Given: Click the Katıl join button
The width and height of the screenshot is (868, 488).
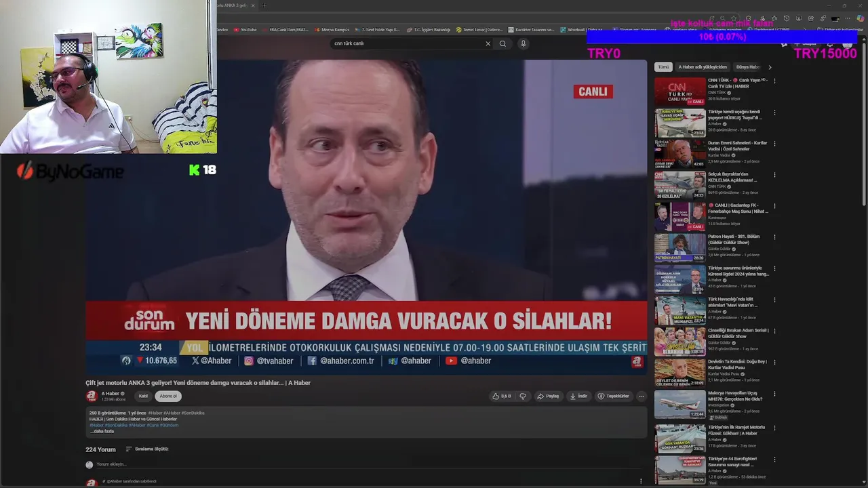Looking at the screenshot, I should click(x=143, y=396).
